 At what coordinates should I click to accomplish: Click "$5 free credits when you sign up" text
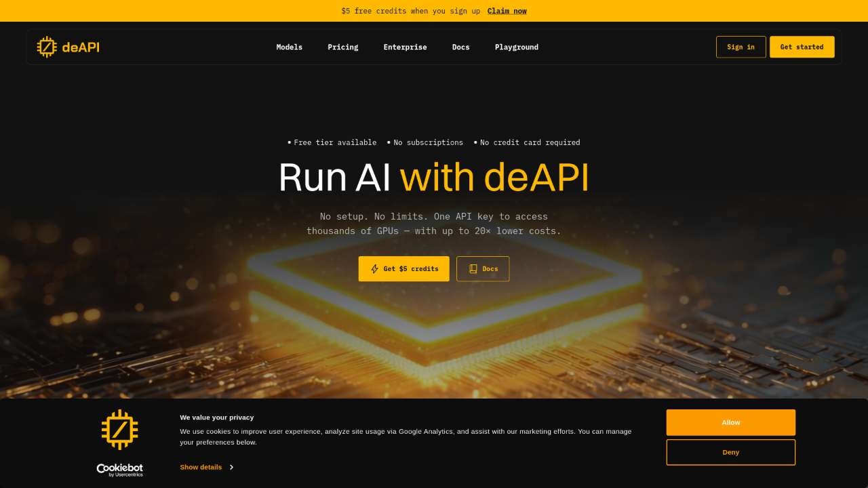[411, 11]
